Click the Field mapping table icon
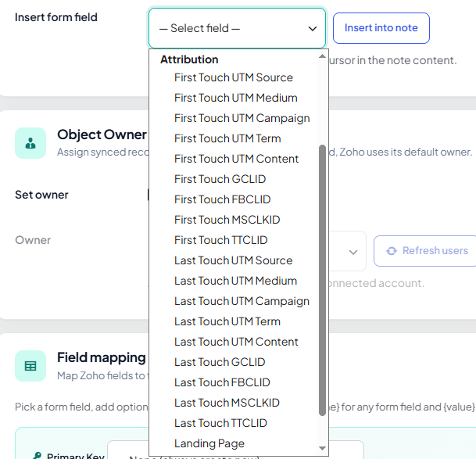The image size is (476, 459). pyautogui.click(x=30, y=366)
